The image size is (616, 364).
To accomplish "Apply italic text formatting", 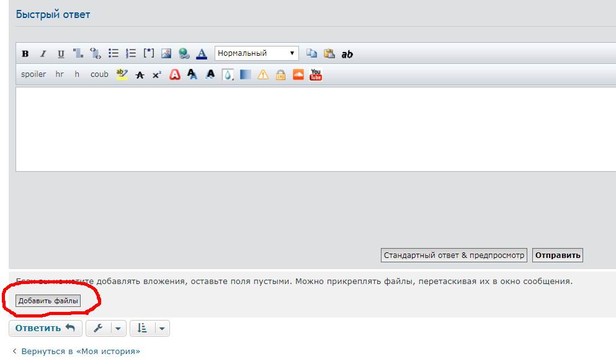I will click(x=43, y=54).
